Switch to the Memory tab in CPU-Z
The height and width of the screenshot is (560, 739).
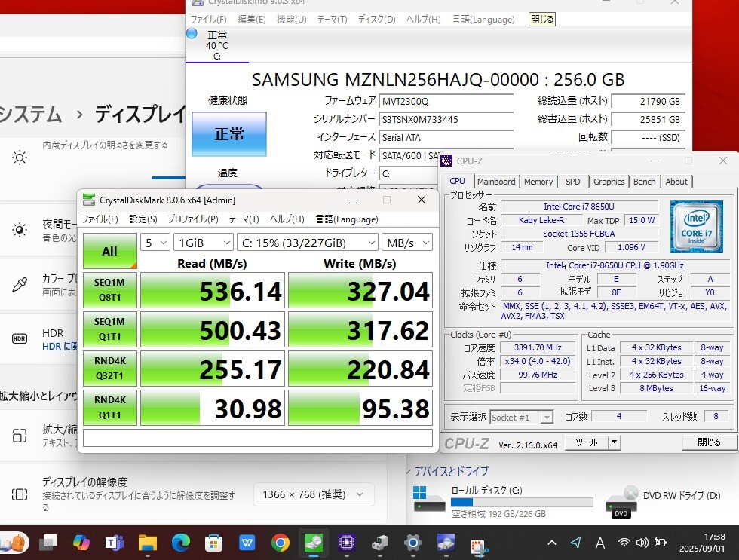[538, 182]
